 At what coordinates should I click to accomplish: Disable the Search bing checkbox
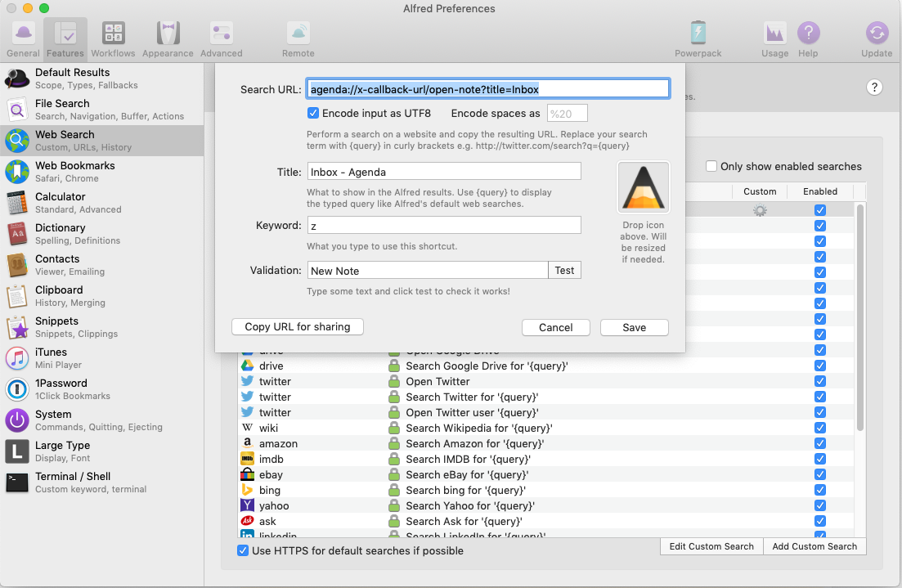(x=820, y=490)
